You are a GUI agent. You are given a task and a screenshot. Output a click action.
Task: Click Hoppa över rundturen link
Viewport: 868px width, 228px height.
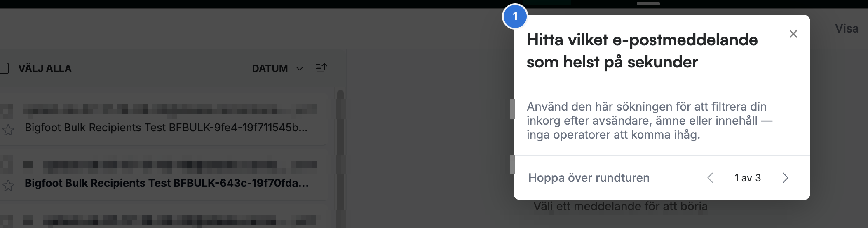coord(589,178)
